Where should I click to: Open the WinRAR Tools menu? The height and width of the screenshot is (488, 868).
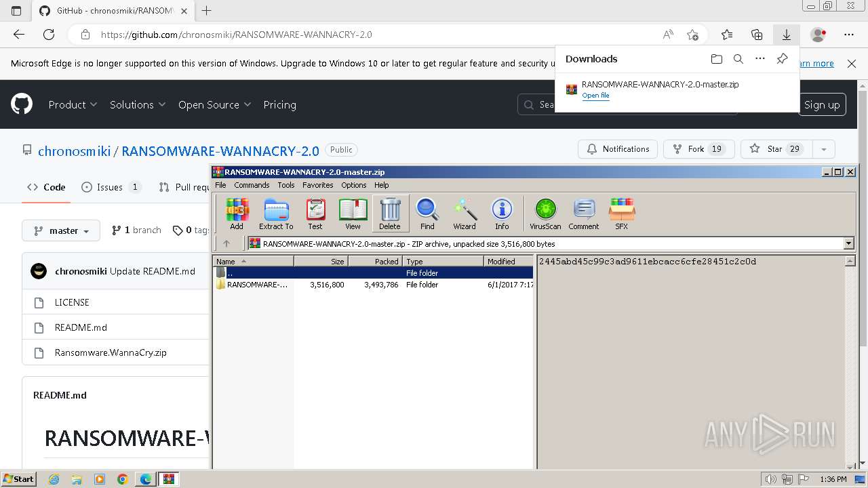click(286, 185)
